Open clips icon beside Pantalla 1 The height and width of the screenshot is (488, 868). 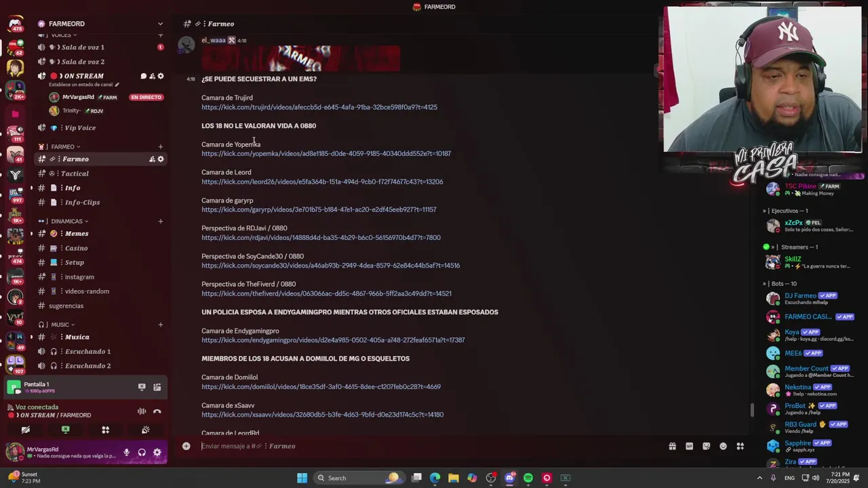[x=157, y=387]
